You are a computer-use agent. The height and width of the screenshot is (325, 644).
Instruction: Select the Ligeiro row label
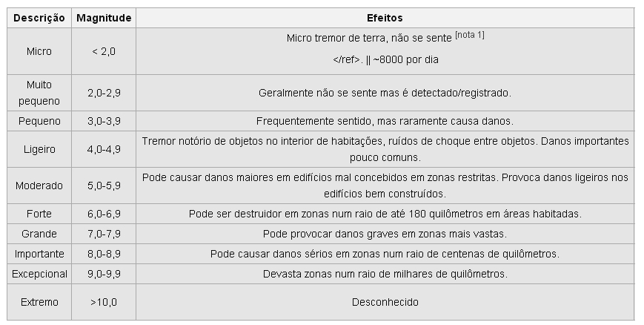pyautogui.click(x=39, y=149)
